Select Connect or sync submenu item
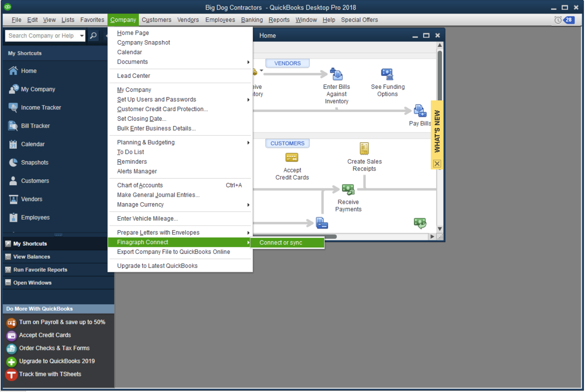 click(287, 242)
